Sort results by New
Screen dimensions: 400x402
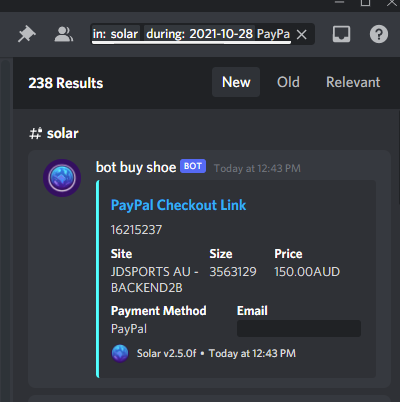coord(236,82)
